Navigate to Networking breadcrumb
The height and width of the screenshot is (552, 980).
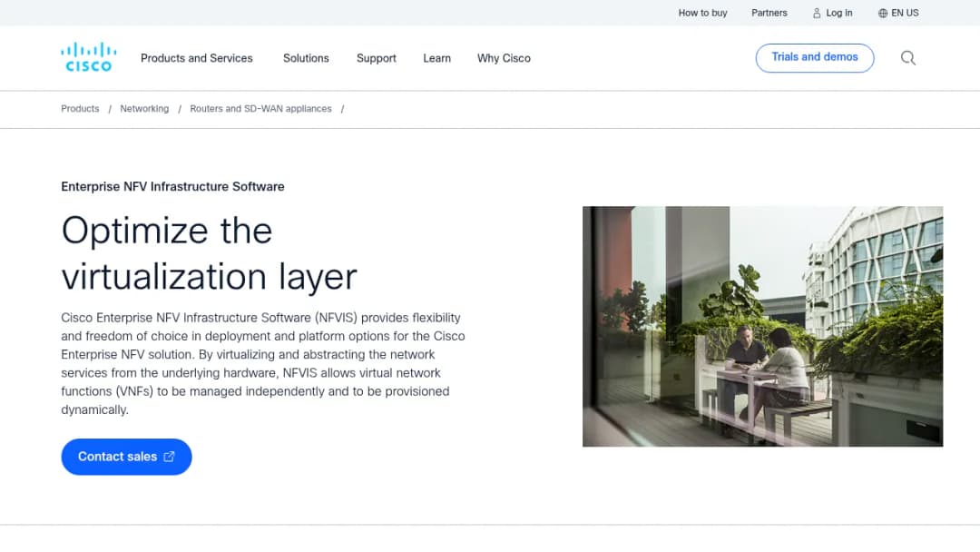(x=144, y=109)
